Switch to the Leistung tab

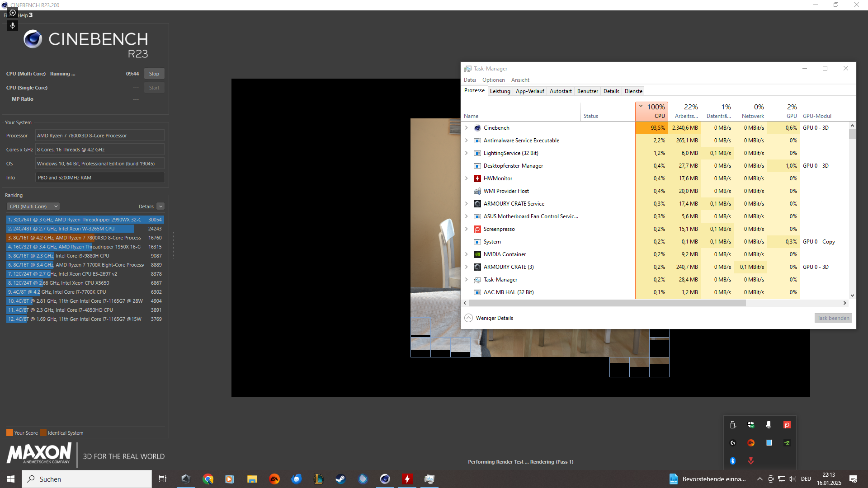pyautogui.click(x=500, y=91)
